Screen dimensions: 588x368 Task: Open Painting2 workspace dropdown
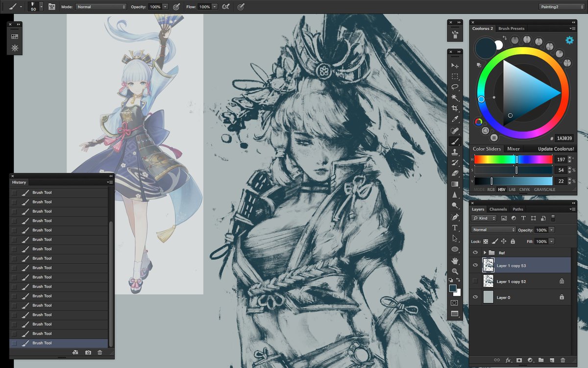[562, 7]
